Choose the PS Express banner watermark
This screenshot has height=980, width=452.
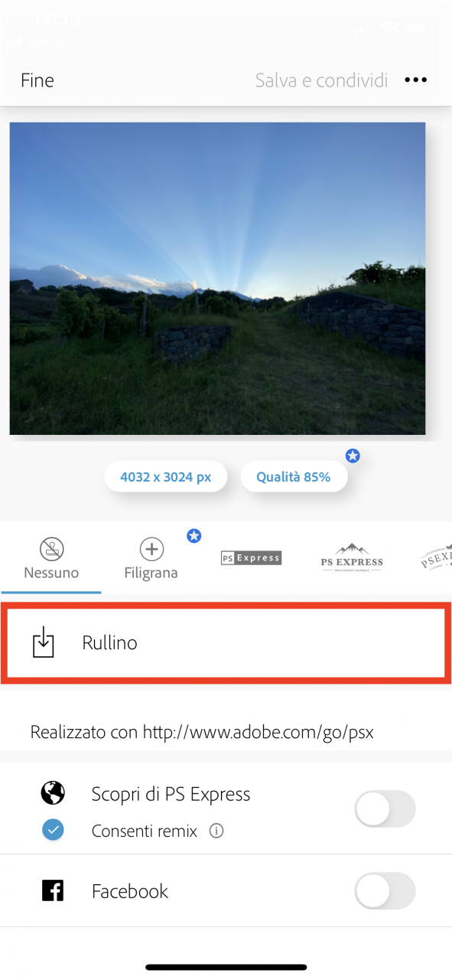(251, 558)
